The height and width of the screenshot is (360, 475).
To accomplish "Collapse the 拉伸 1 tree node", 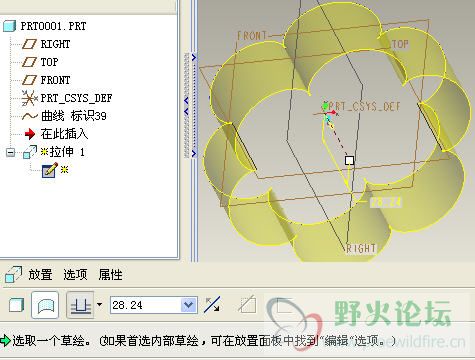I will tap(11, 153).
